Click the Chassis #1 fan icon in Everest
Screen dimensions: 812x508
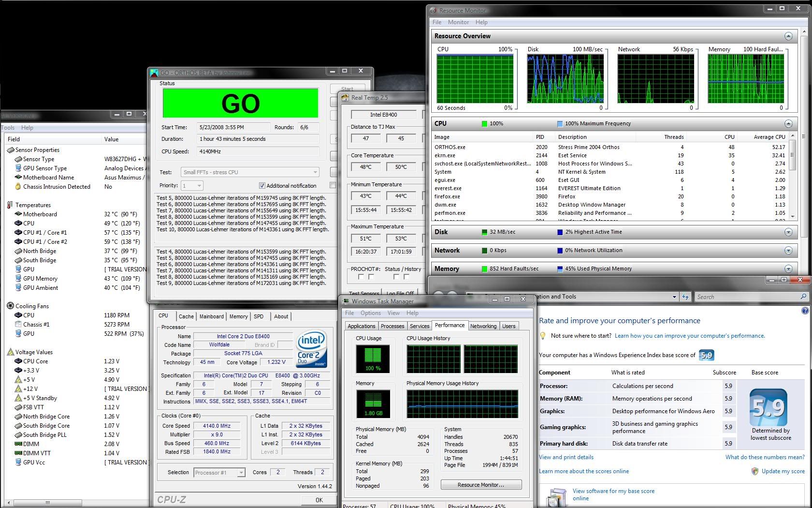(18, 325)
